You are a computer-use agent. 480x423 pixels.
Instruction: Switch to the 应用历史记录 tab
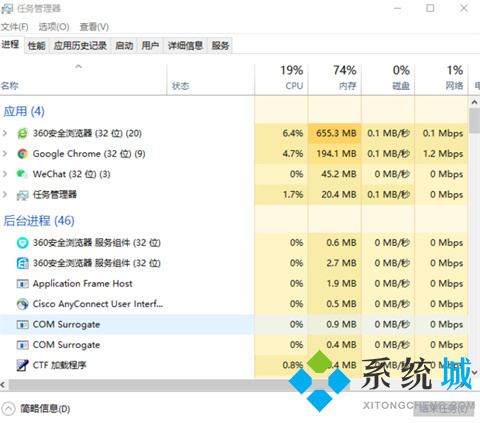pos(80,45)
